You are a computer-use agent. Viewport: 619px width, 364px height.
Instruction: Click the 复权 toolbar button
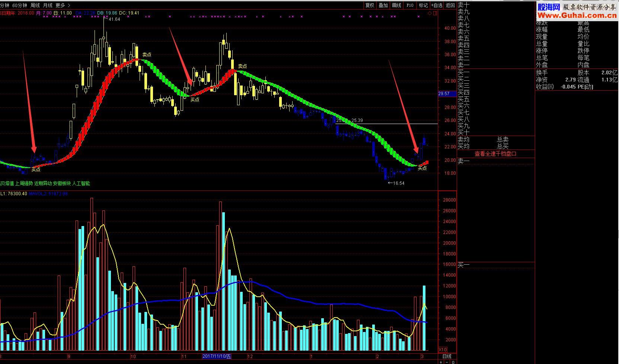click(370, 5)
